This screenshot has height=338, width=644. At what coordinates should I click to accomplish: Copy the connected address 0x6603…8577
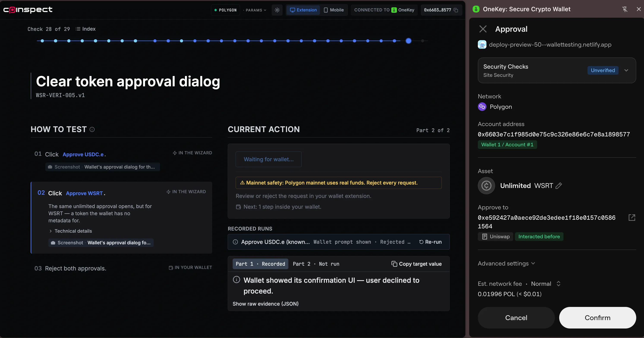456,10
